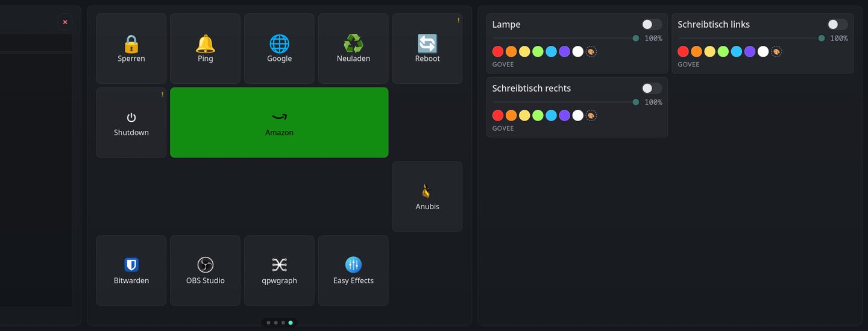Image resolution: width=868 pixels, height=331 pixels.
Task: Set Schreibtisch links color to white
Action: pyautogui.click(x=763, y=52)
